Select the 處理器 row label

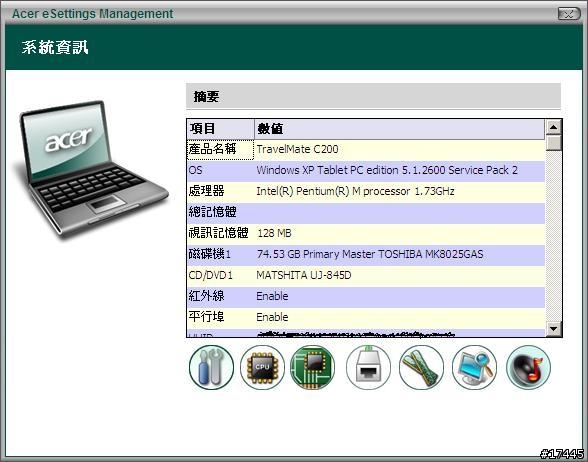point(206,191)
